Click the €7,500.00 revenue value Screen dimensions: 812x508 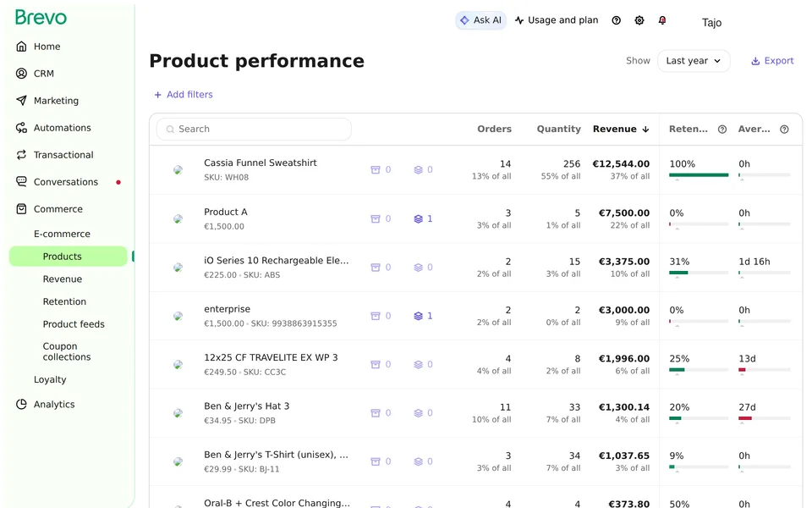624,213
